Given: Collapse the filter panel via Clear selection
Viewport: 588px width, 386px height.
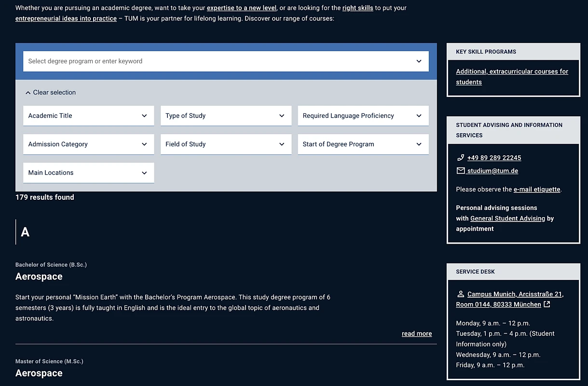Looking at the screenshot, I should 54,92.
